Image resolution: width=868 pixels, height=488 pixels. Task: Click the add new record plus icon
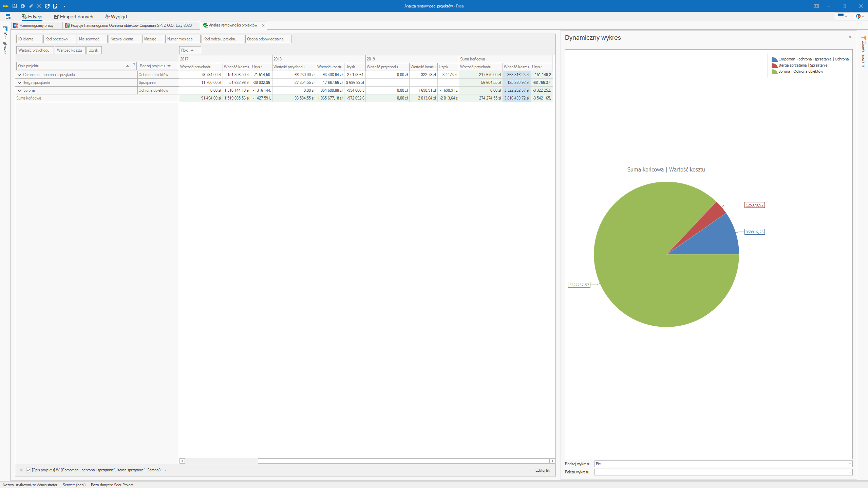pyautogui.click(x=23, y=6)
